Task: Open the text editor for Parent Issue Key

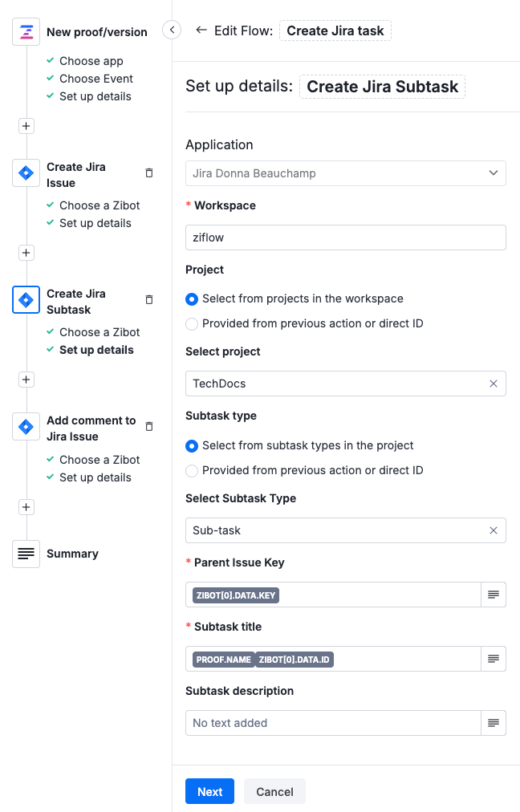Action: [494, 595]
